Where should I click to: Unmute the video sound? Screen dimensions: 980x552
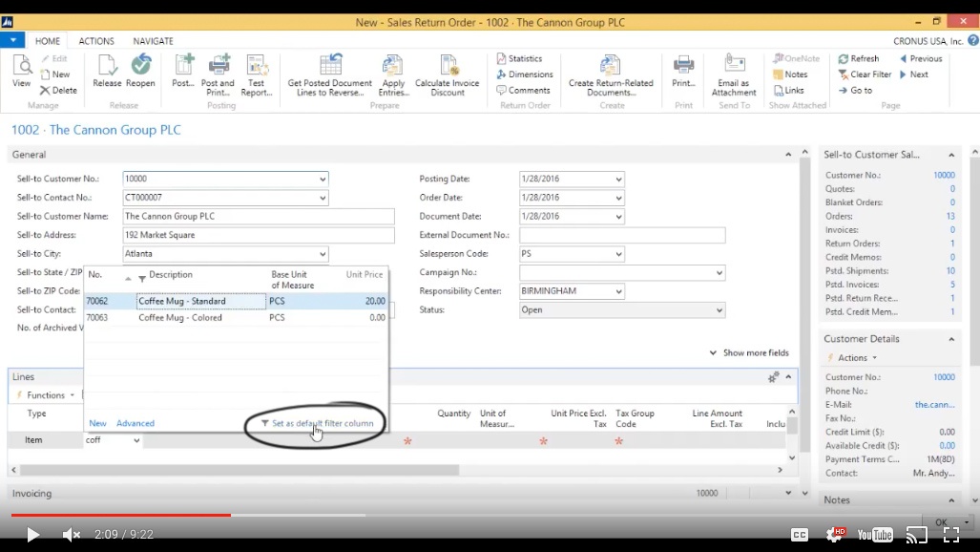pyautogui.click(x=72, y=535)
